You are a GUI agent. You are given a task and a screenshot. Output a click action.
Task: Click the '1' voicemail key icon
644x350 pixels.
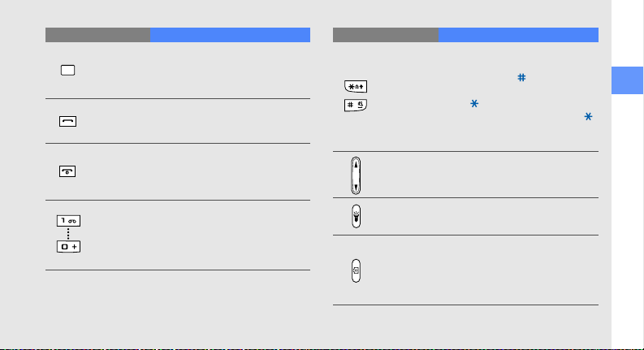pos(68,221)
